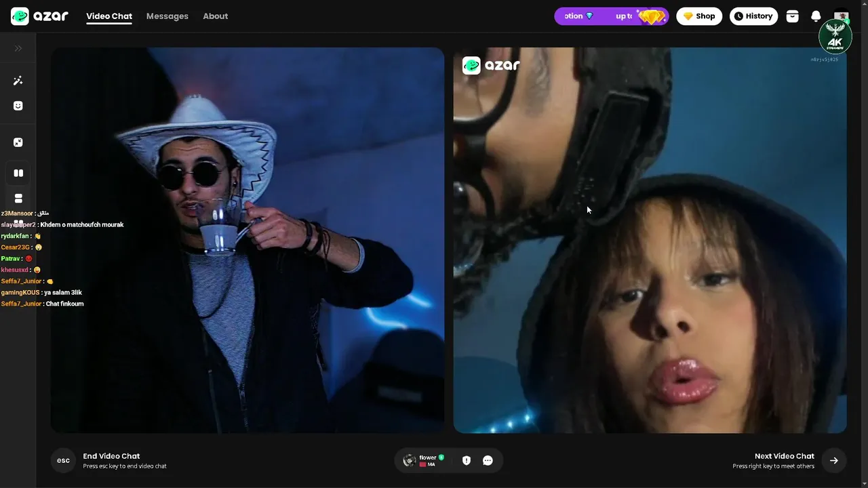Click the Azar logo in the header
868x488 pixels.
39,16
